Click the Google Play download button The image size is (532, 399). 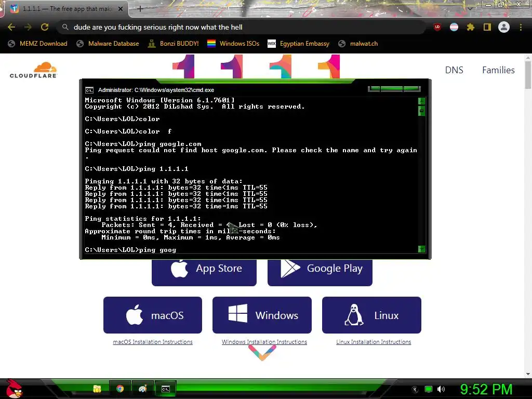tap(320, 272)
